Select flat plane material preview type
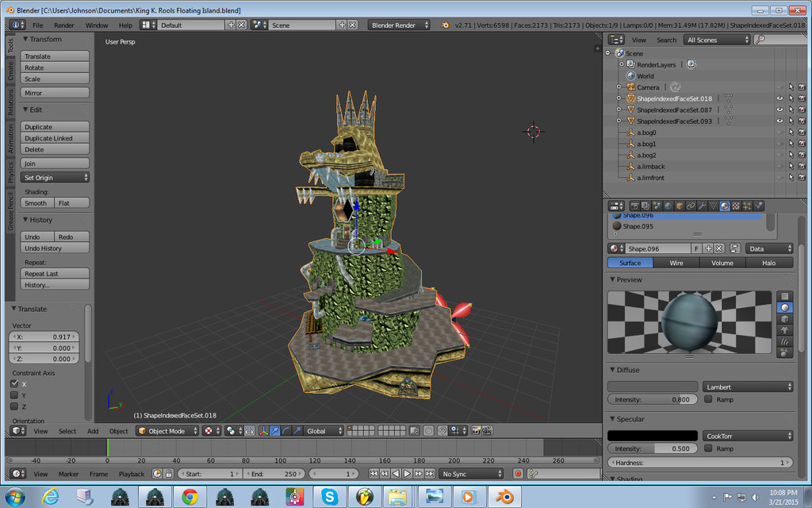 784,297
